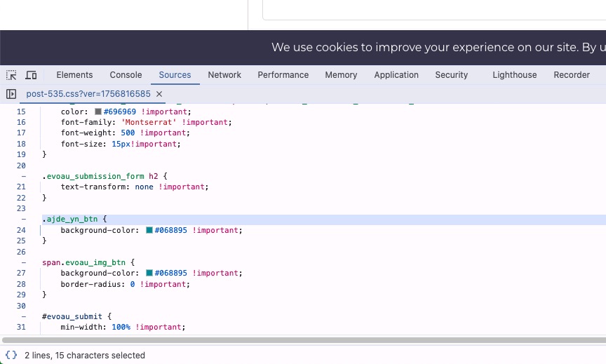Screen dimensions: 606x364
Task: Open the Console tab
Action: [x=126, y=75]
